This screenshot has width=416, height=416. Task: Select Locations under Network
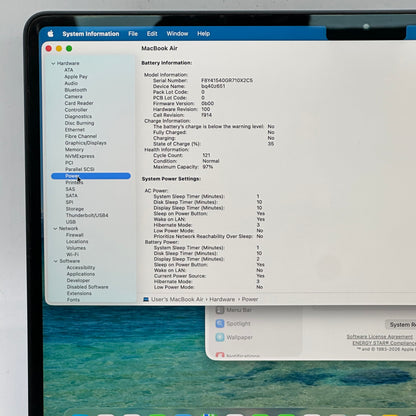point(77,242)
